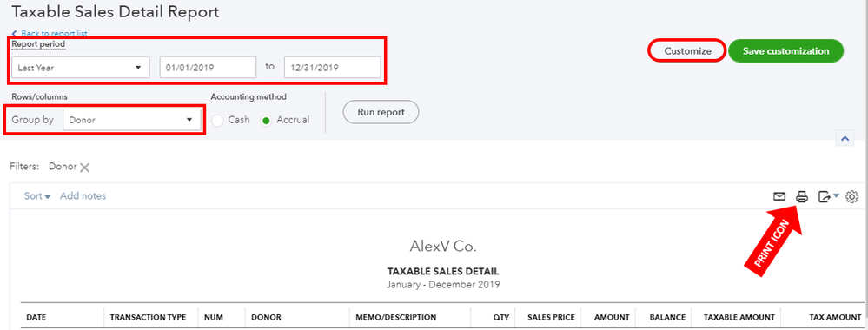Image resolution: width=868 pixels, height=330 pixels.
Task: Click the DONOR column header
Action: click(266, 317)
